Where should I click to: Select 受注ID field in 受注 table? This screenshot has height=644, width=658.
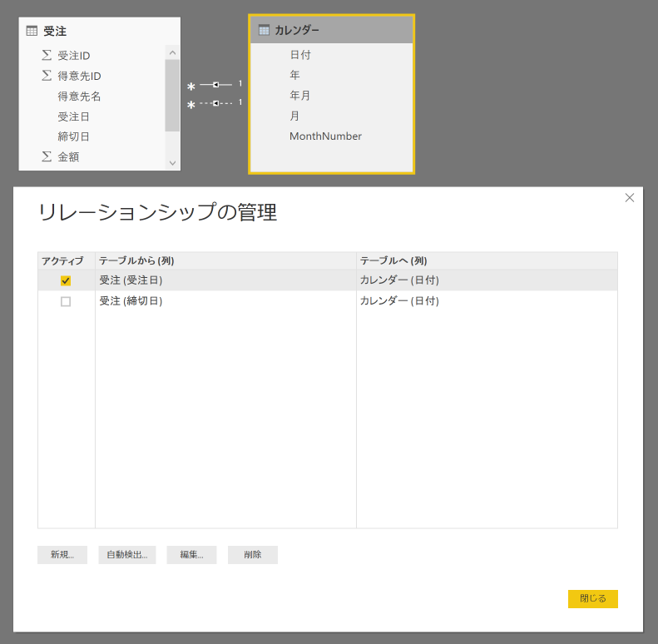[74, 56]
